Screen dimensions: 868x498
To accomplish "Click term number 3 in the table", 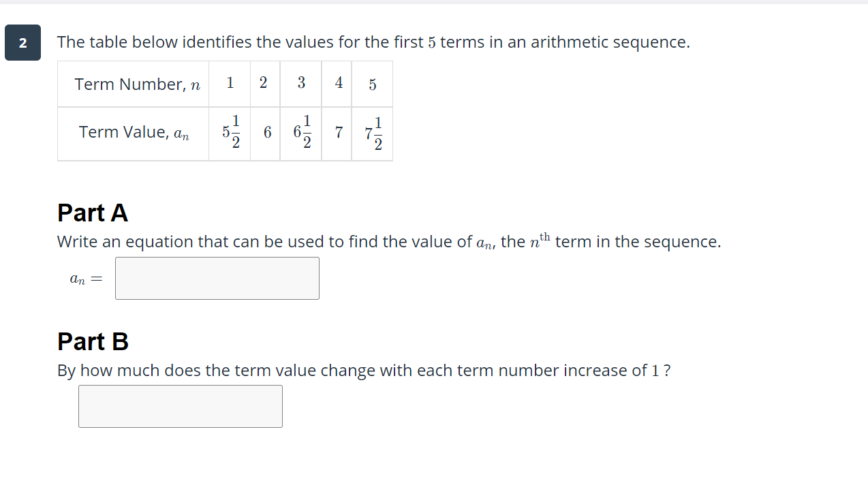I will 301,84.
